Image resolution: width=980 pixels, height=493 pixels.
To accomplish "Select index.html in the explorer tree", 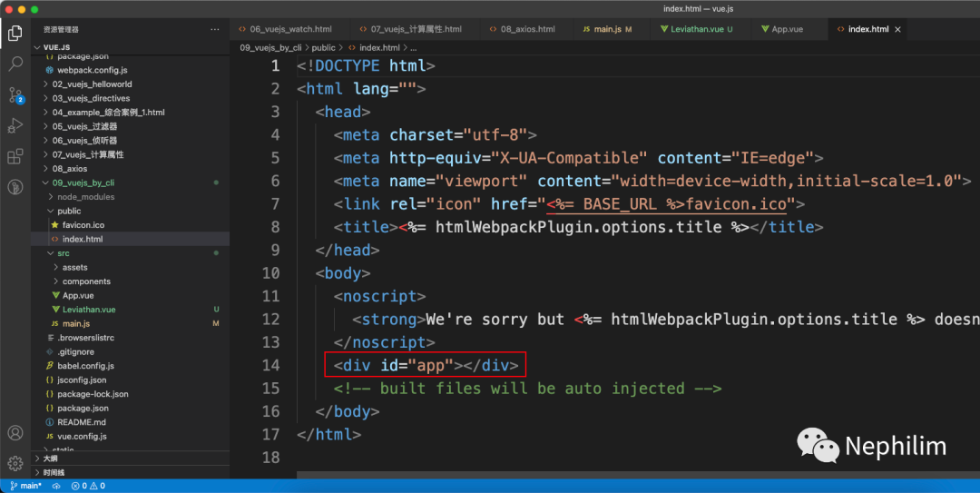I will click(x=83, y=239).
